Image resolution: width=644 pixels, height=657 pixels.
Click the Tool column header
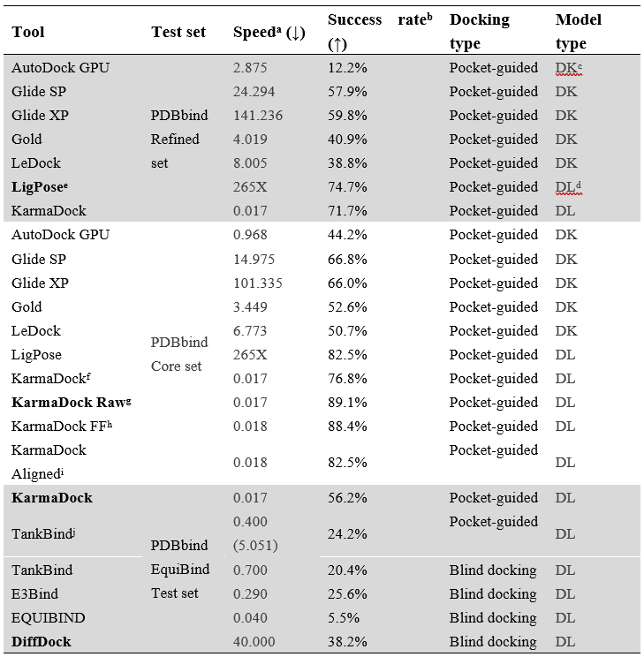[x=28, y=32]
